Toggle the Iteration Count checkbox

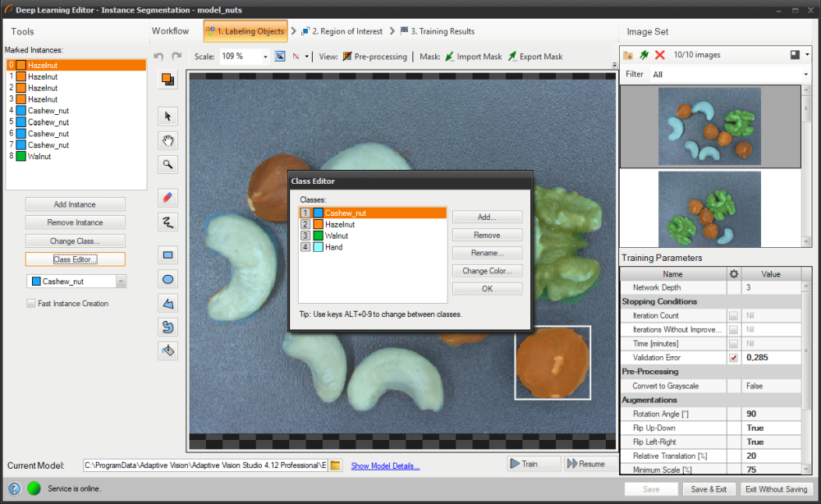(733, 315)
